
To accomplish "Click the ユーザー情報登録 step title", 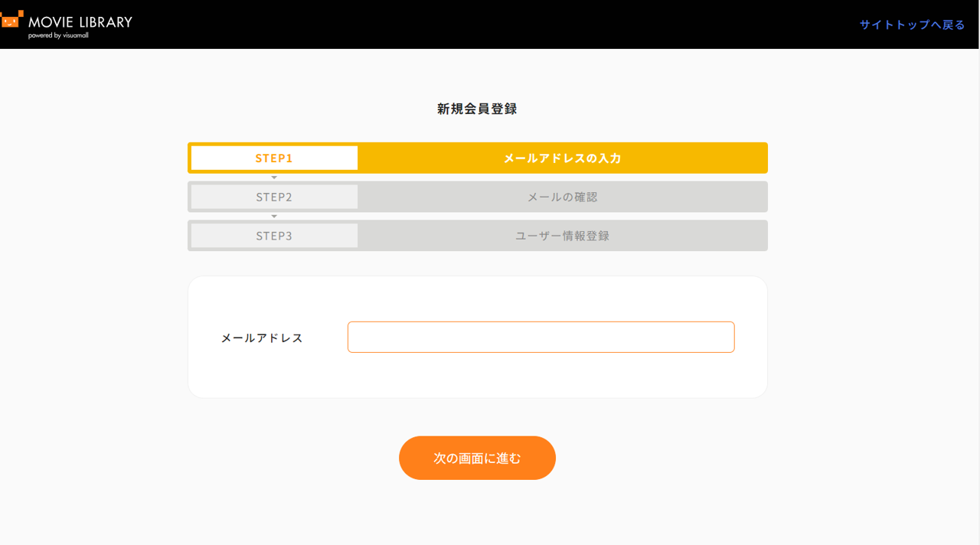I will coord(562,236).
